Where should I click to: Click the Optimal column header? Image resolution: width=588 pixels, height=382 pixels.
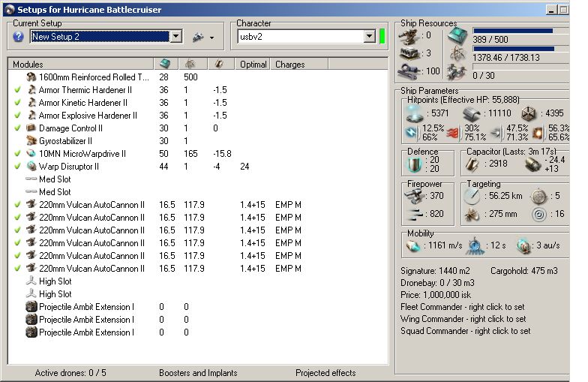pos(253,65)
